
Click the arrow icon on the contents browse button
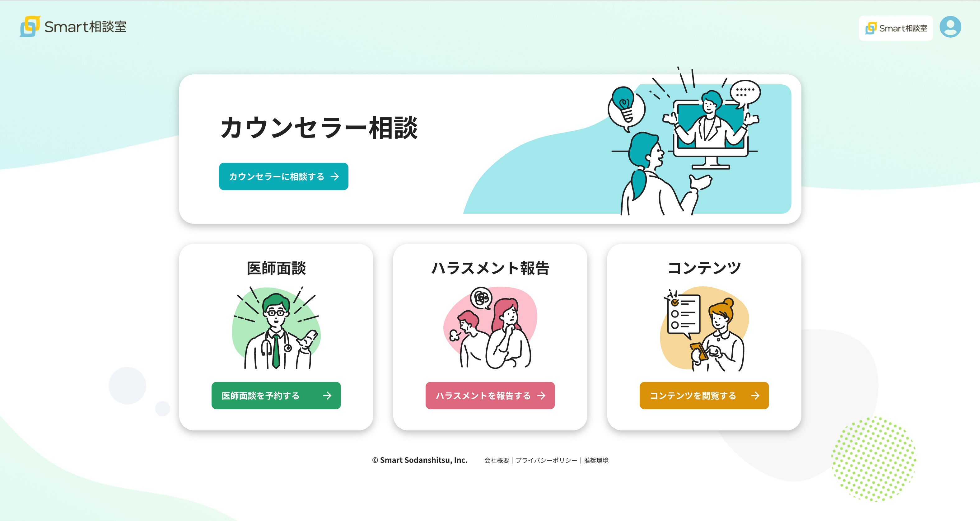[755, 396]
